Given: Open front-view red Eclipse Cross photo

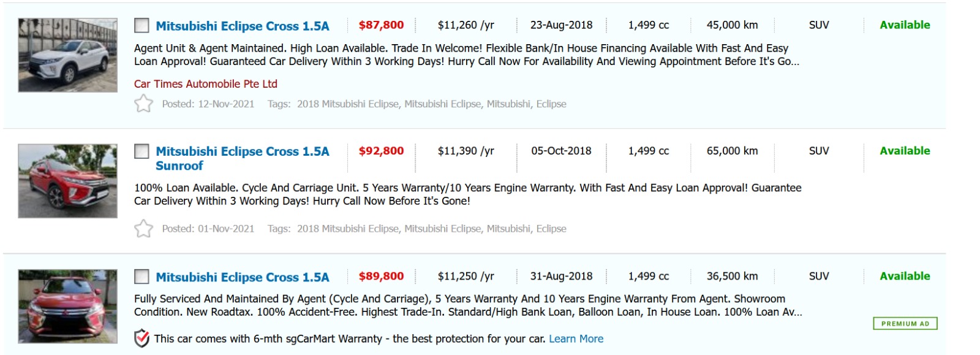Looking at the screenshot, I should click(x=67, y=307).
